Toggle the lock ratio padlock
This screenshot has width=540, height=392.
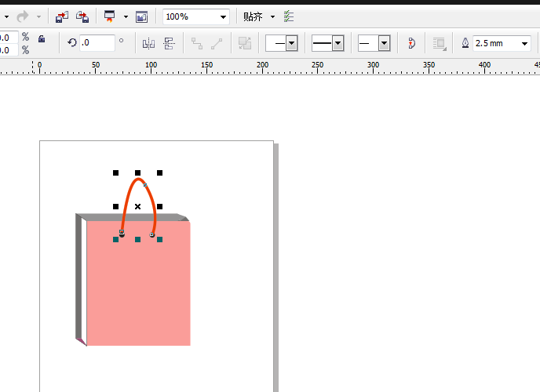click(x=42, y=38)
